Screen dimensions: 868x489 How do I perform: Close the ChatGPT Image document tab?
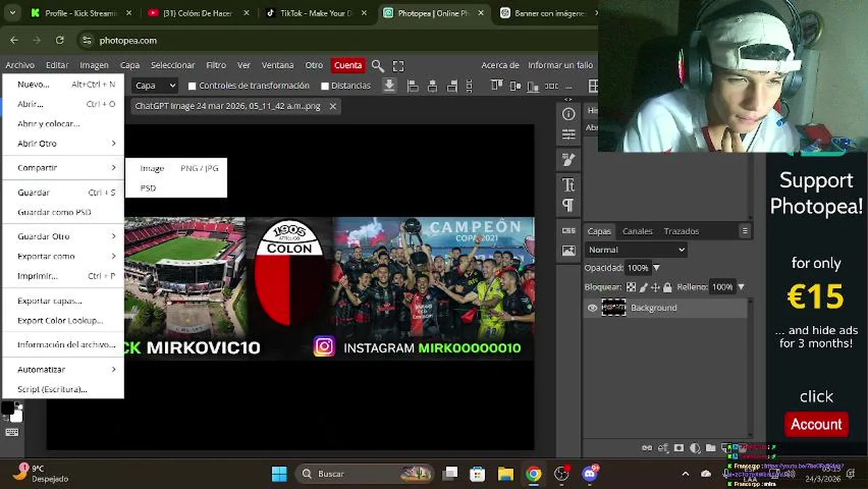pyautogui.click(x=333, y=107)
